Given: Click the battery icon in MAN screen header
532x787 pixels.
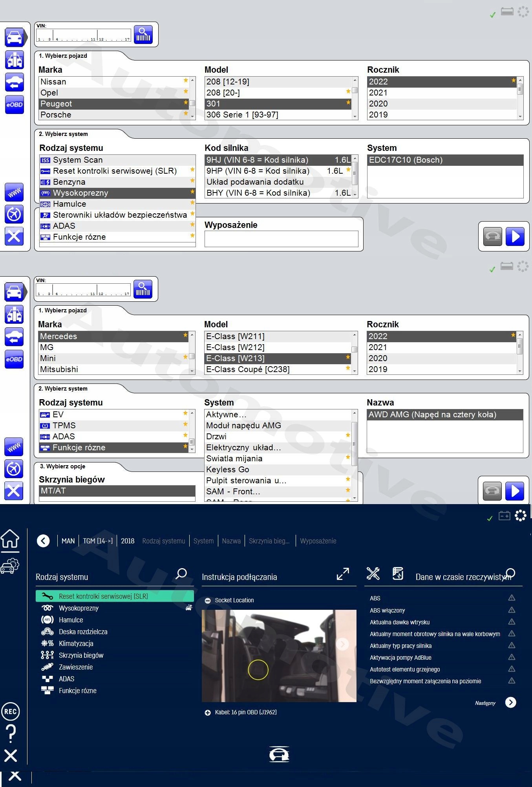Looking at the screenshot, I should click(505, 515).
